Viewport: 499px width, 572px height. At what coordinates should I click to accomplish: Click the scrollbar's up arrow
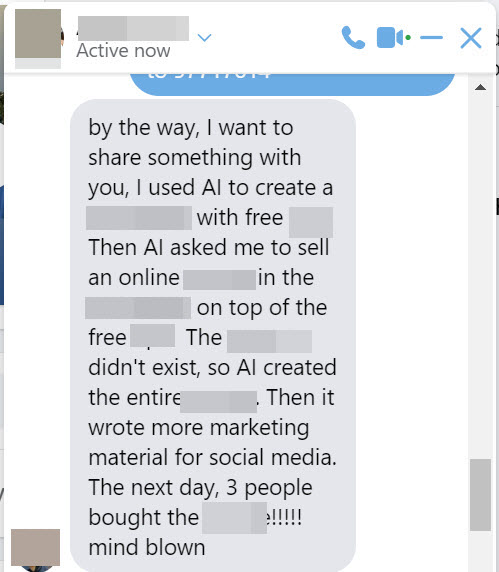tap(480, 87)
